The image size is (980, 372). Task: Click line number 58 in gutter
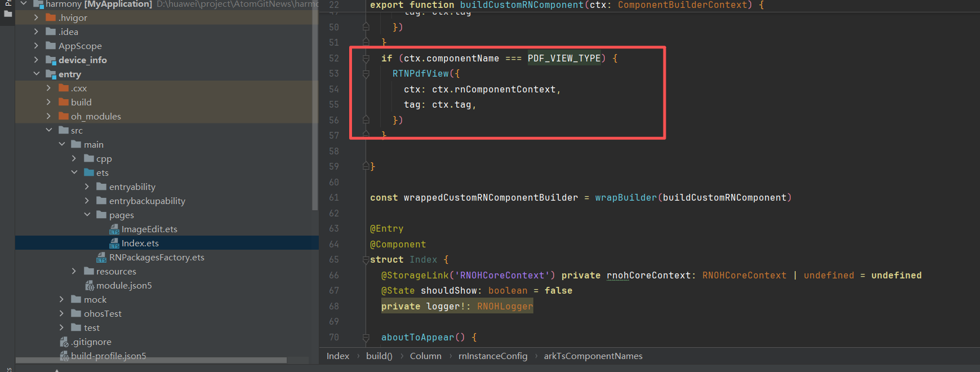click(x=334, y=151)
